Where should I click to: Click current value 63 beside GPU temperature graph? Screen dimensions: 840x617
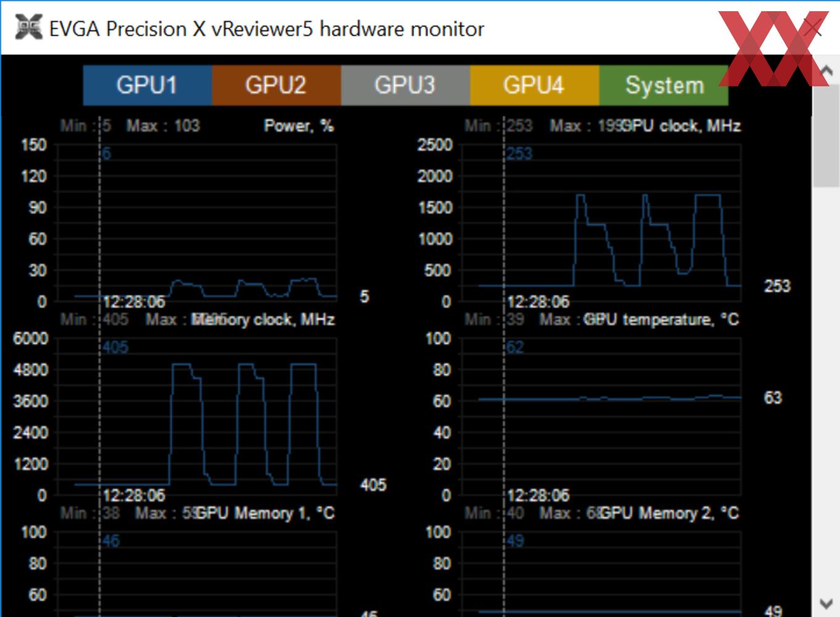[x=773, y=398]
